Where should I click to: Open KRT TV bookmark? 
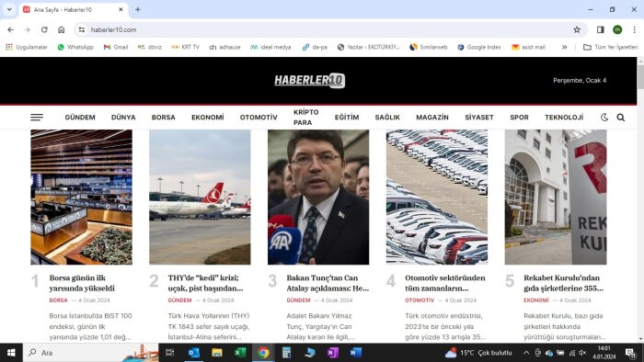tap(185, 47)
